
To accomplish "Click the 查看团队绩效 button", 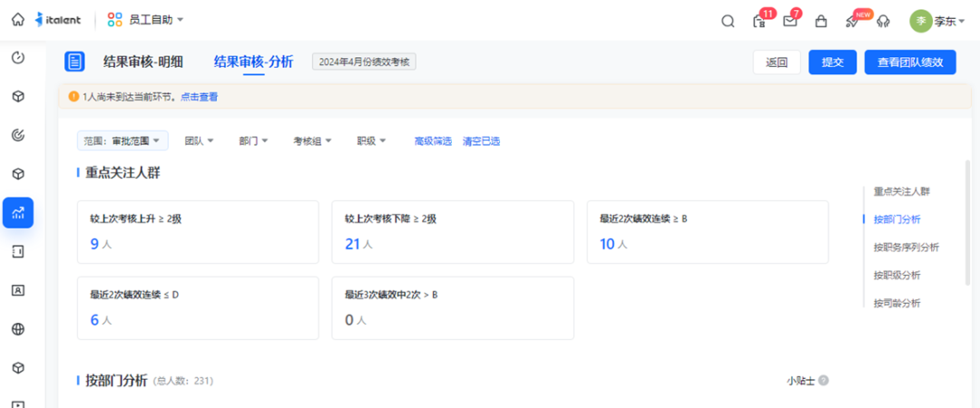I will (910, 62).
